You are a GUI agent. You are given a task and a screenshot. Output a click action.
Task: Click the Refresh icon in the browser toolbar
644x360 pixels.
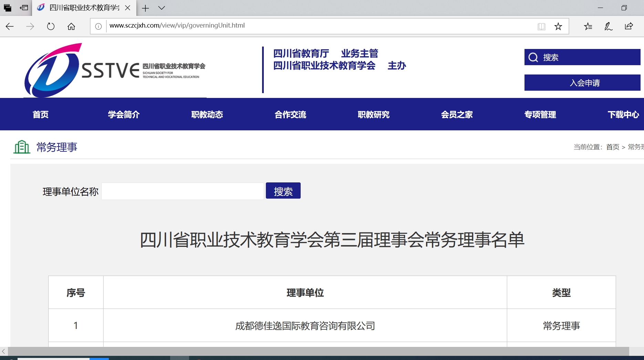[51, 26]
